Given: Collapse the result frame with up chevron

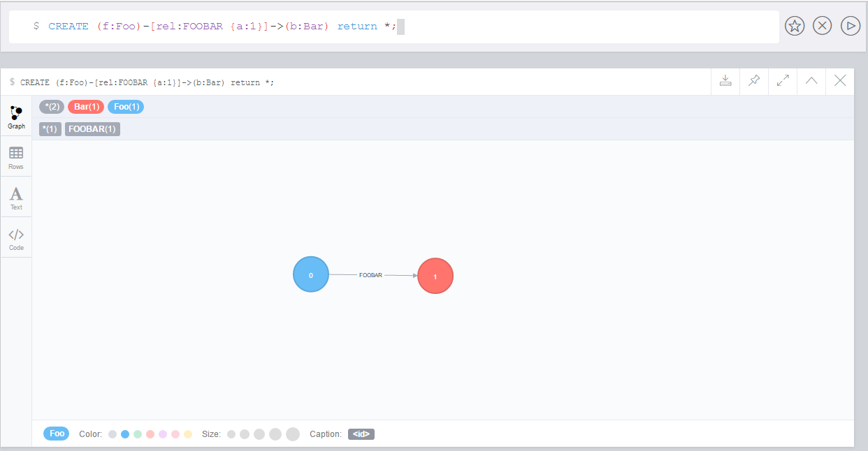Looking at the screenshot, I should [811, 81].
